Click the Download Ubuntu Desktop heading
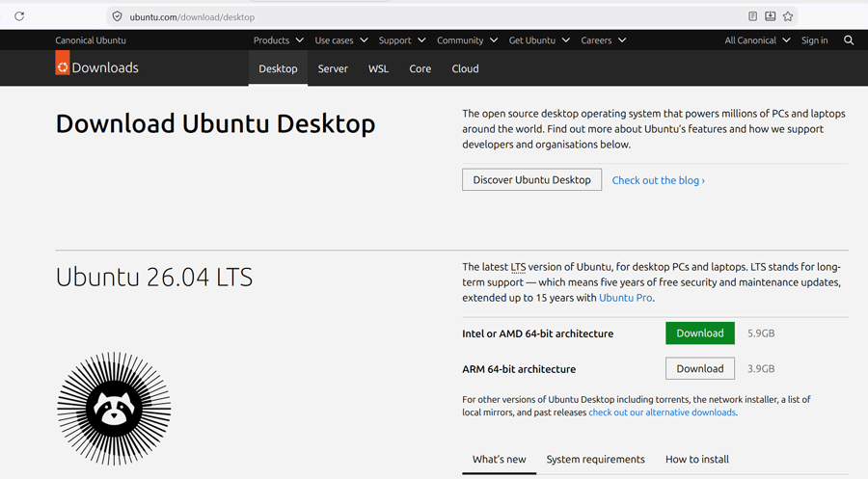The width and height of the screenshot is (868, 479). coord(215,123)
